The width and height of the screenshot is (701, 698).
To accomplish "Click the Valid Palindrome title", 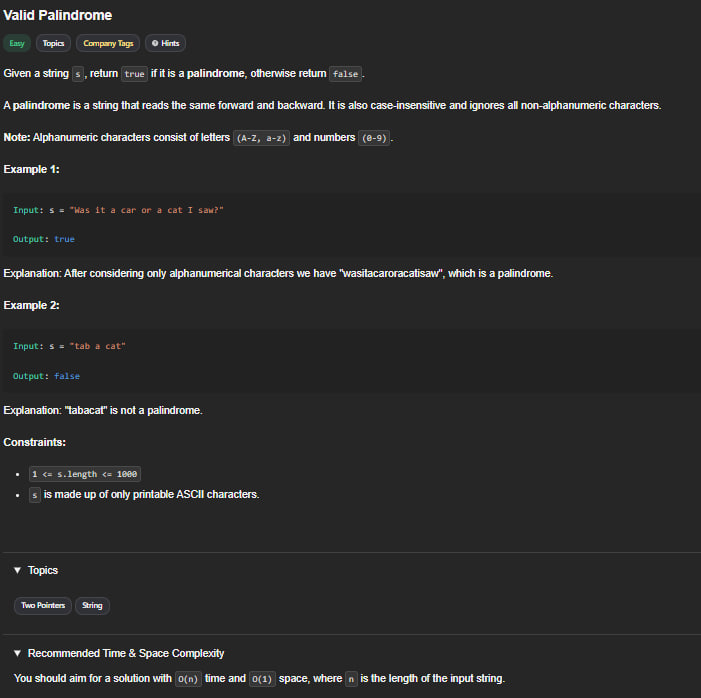I will [58, 15].
